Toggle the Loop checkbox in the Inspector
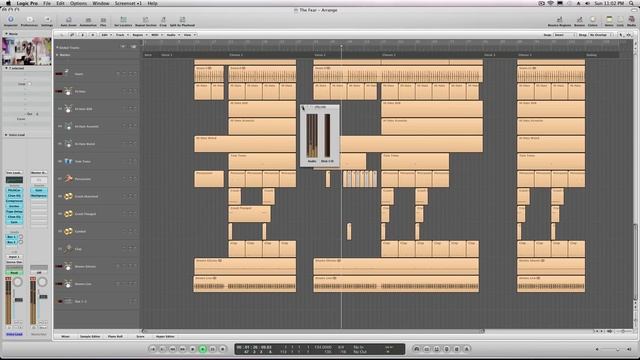Screen dimensions: 640x360 (x=29, y=84)
